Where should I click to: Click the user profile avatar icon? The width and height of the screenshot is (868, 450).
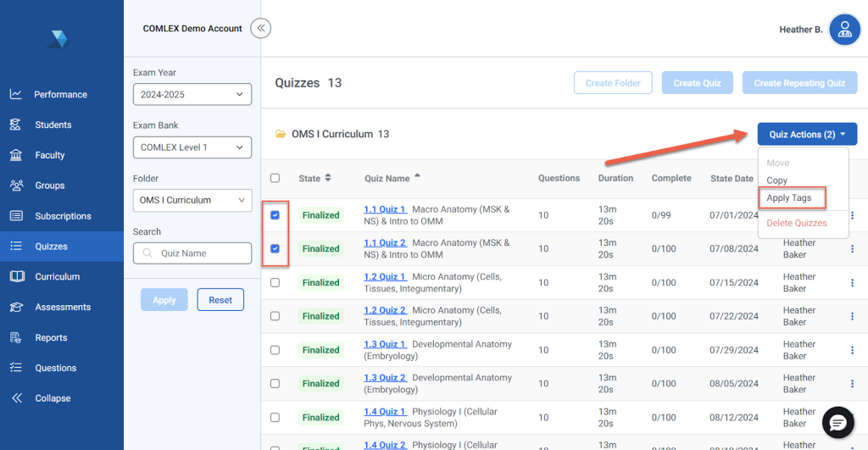click(x=844, y=30)
